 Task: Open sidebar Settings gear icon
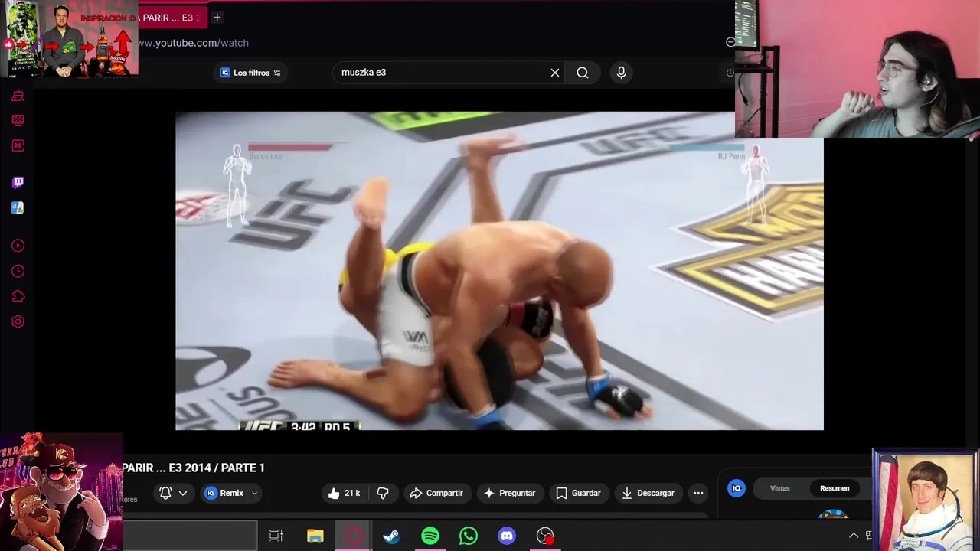pos(18,322)
